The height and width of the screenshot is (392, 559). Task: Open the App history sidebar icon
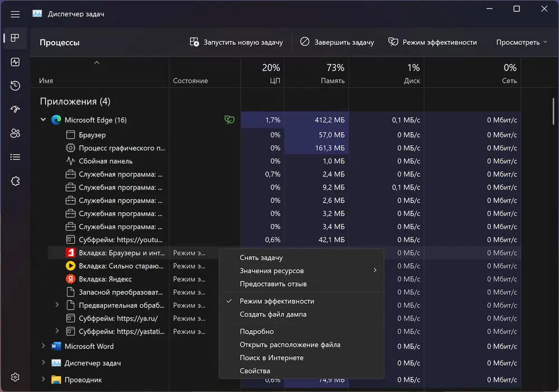15,86
